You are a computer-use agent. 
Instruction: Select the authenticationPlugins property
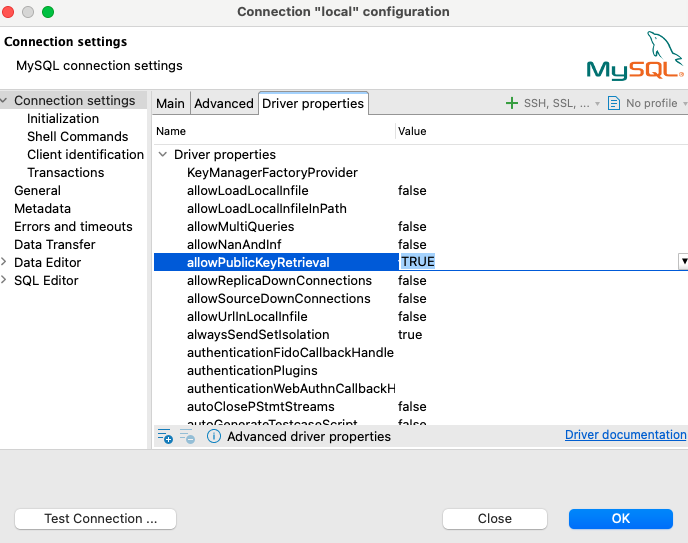point(252,370)
